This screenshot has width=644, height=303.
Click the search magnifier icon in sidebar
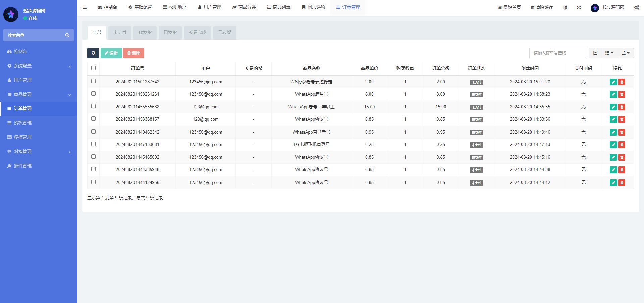67,35
